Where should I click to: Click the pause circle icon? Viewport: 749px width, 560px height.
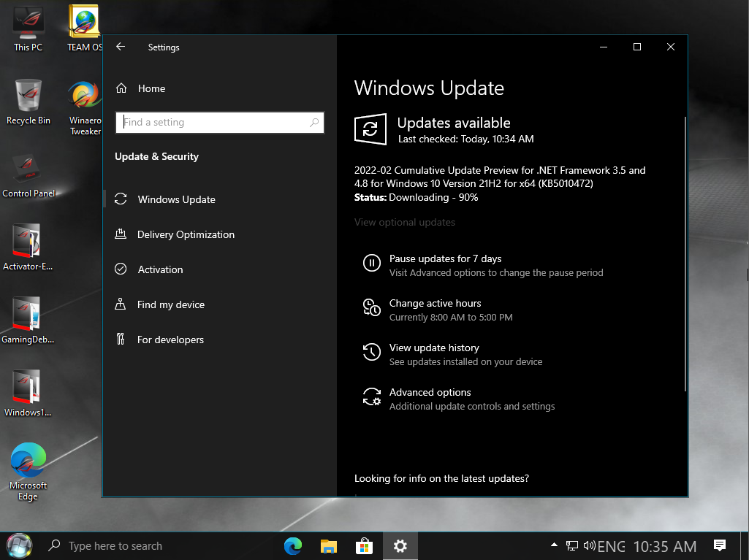(372, 263)
